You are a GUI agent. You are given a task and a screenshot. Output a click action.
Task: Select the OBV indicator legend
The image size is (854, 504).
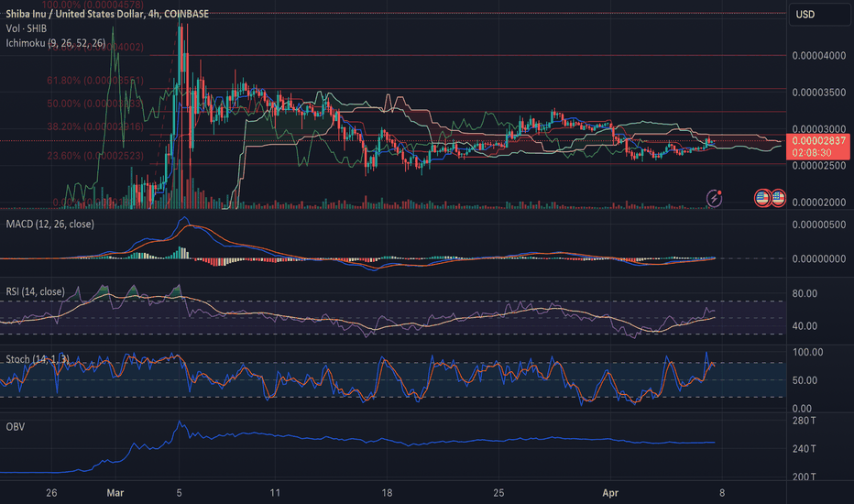(16, 427)
